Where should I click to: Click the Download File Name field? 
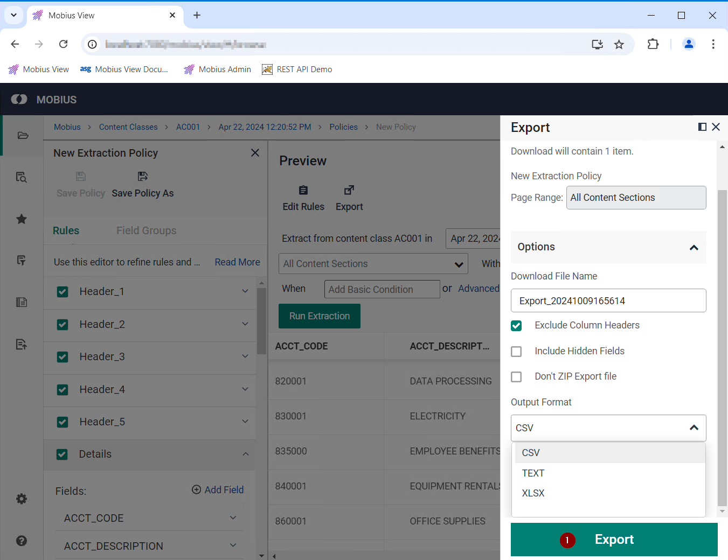[x=608, y=300]
